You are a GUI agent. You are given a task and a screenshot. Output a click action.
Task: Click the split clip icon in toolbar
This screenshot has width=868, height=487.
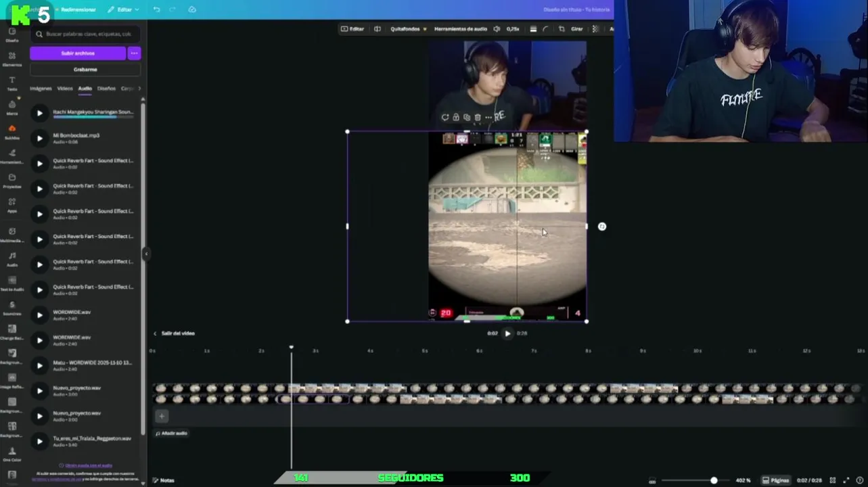[x=378, y=29]
